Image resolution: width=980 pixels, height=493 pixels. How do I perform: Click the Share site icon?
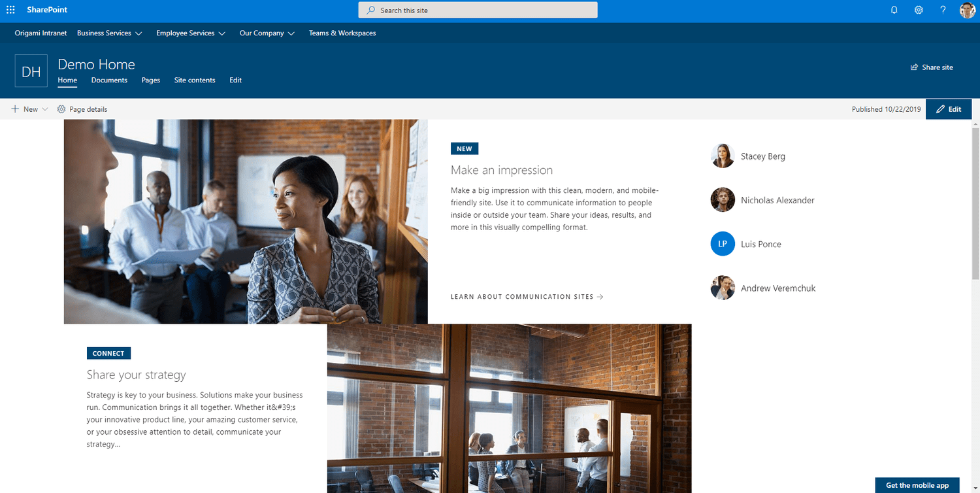[x=913, y=67]
